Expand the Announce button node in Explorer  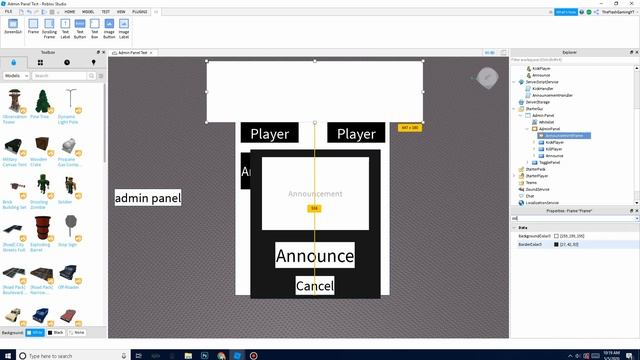pos(534,156)
